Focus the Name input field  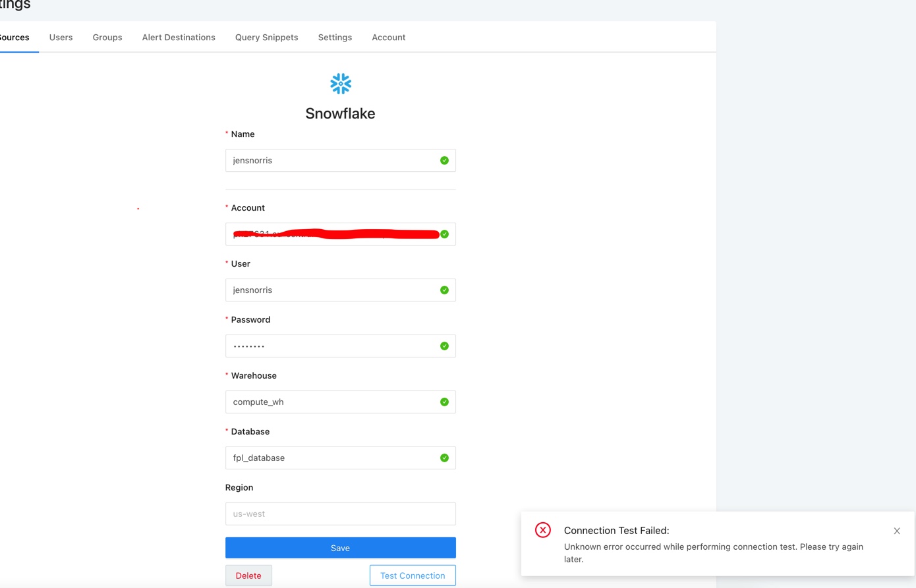(x=341, y=161)
